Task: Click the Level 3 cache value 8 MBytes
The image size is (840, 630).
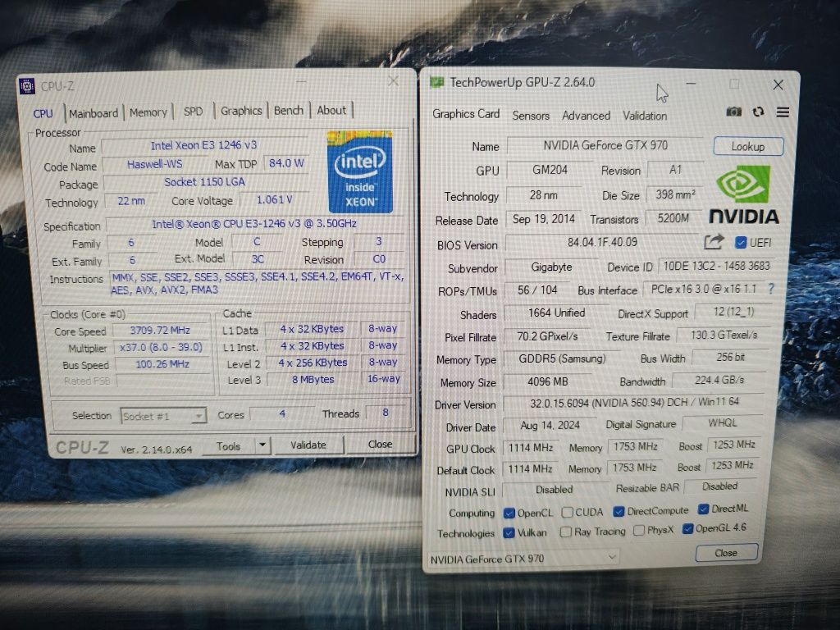Action: pyautogui.click(x=313, y=379)
